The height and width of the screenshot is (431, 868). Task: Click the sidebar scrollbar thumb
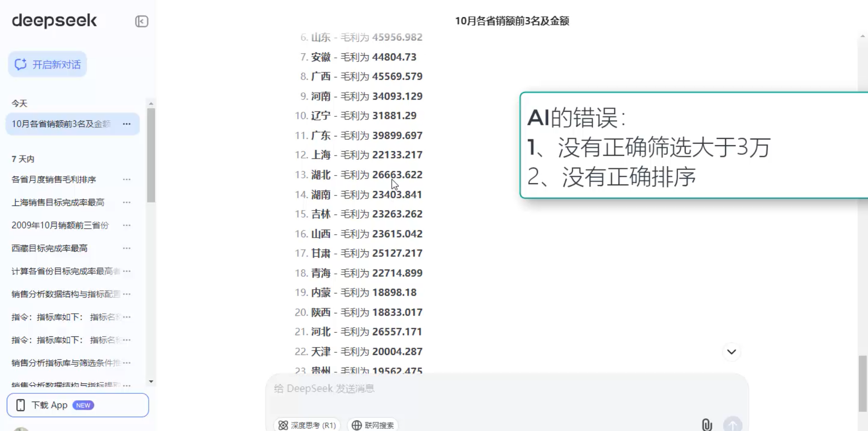(151, 155)
